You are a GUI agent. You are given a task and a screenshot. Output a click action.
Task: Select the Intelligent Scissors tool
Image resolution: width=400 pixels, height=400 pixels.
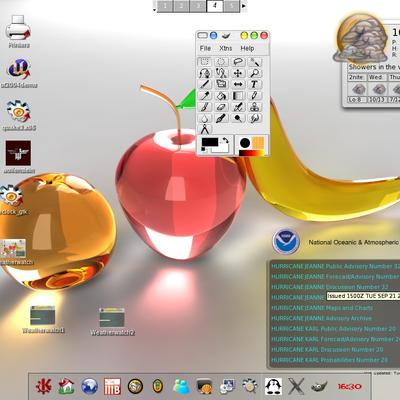pyautogui.click(x=221, y=73)
